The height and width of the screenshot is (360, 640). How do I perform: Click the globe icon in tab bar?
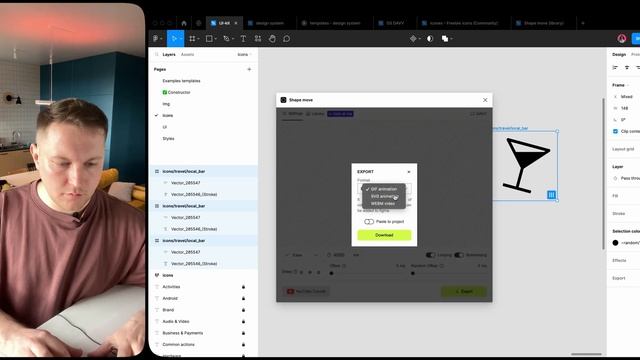[199, 23]
